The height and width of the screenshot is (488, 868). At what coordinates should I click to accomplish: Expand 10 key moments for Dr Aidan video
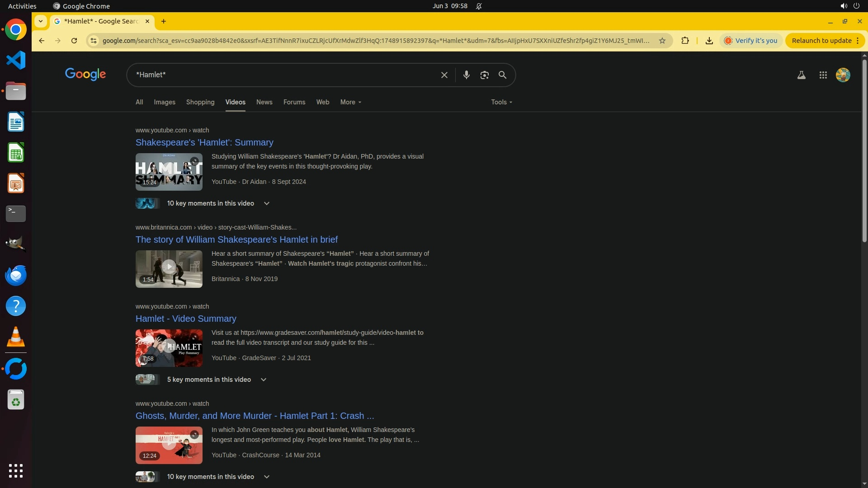[x=266, y=203]
